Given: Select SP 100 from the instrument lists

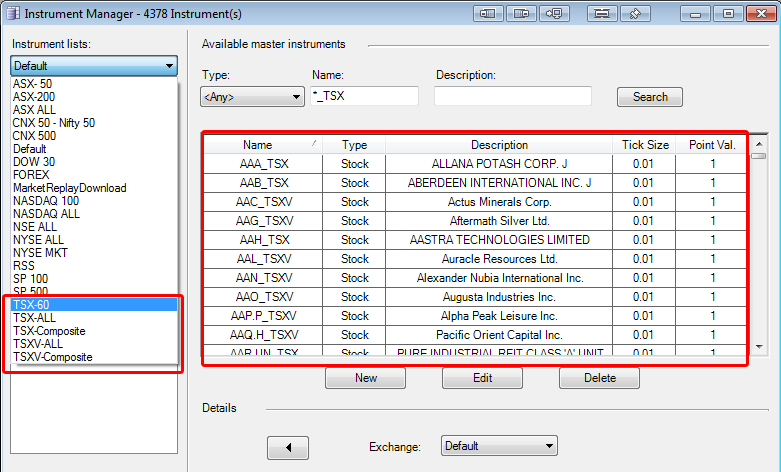Looking at the screenshot, I should (94, 278).
